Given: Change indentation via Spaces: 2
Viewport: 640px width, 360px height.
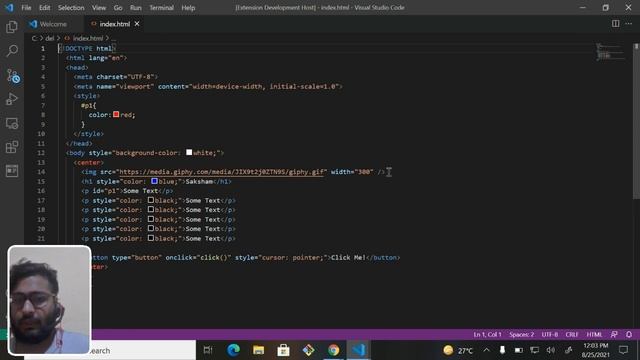Looking at the screenshot, I should [522, 334].
